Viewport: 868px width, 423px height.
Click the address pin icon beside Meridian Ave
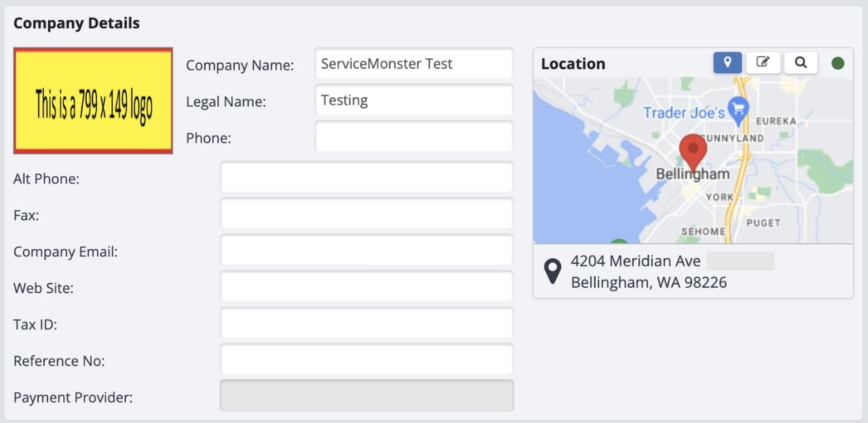tap(553, 271)
